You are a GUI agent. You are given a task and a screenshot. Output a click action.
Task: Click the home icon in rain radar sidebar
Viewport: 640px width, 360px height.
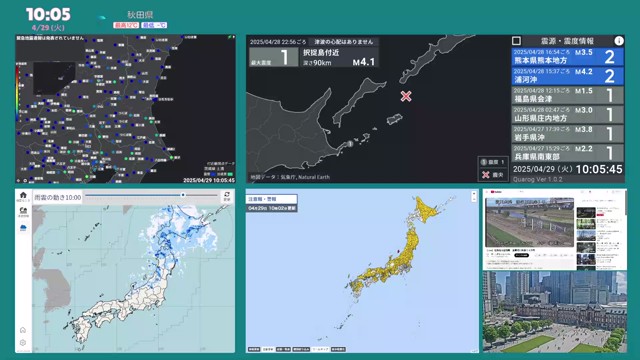23,195
